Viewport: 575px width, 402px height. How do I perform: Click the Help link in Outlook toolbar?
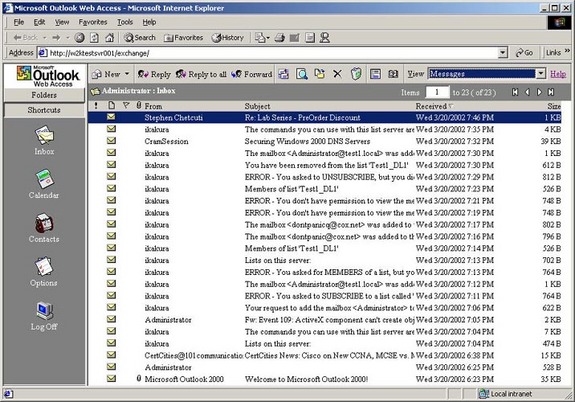click(x=558, y=74)
